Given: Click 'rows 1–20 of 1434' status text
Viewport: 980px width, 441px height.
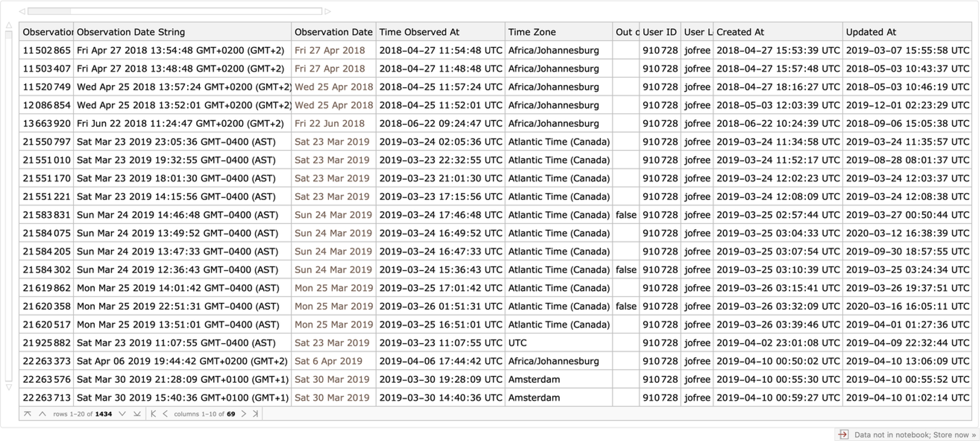Looking at the screenshot, I should click(x=82, y=414).
